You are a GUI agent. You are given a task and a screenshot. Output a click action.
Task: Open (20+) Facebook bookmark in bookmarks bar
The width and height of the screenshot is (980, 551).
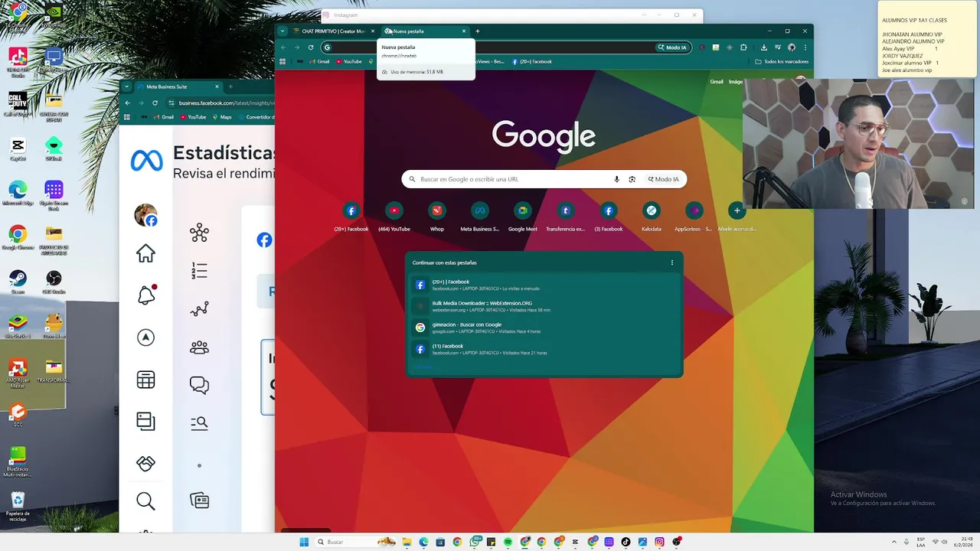532,61
